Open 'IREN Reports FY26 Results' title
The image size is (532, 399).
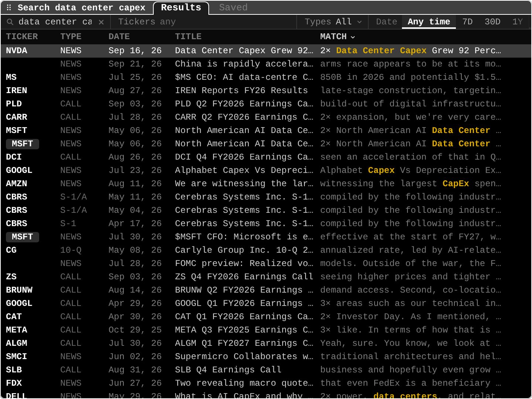[241, 91]
